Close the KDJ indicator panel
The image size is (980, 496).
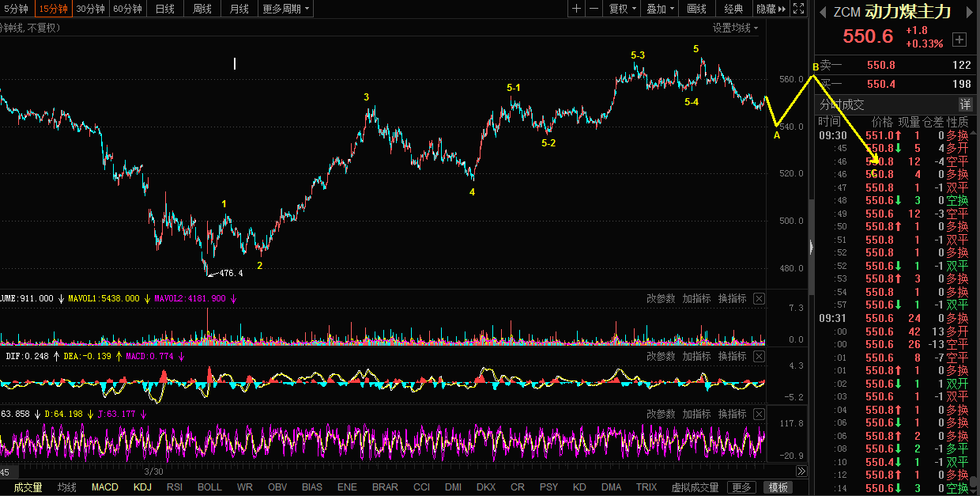pyautogui.click(x=759, y=414)
